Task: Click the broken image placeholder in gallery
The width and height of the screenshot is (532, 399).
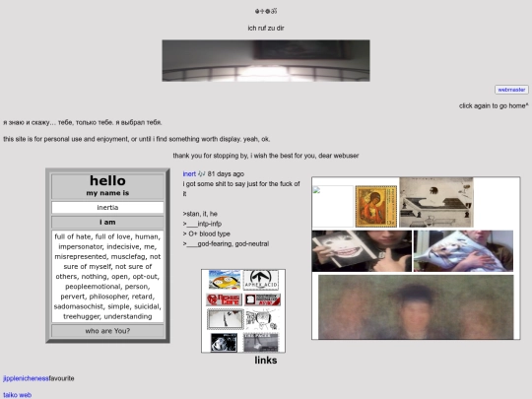Action: [333, 206]
